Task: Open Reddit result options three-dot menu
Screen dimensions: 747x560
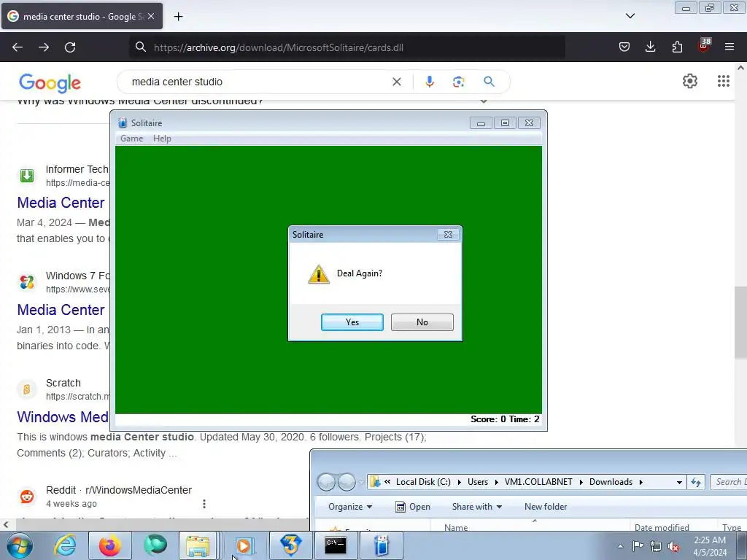Action: click(204, 503)
